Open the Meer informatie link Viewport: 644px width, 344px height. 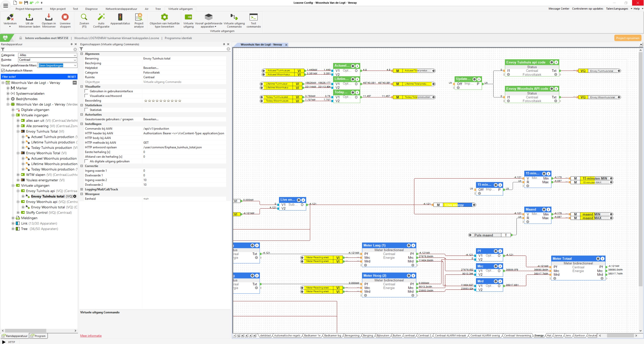point(91,336)
